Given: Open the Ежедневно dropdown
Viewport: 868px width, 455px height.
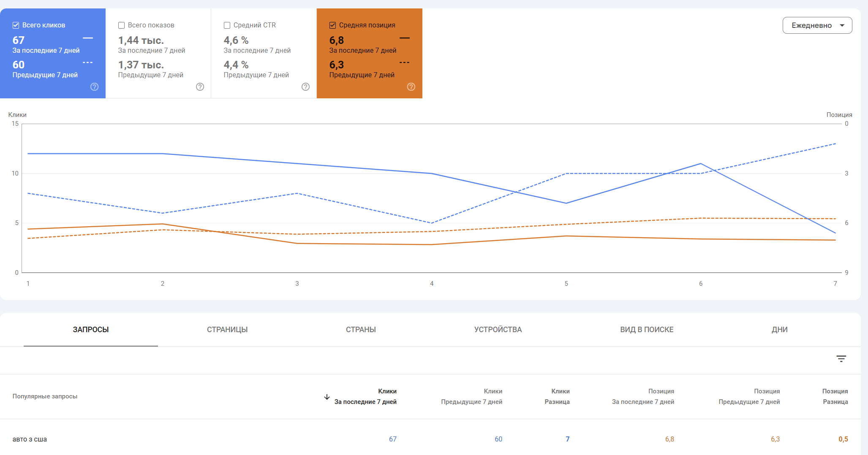Looking at the screenshot, I should [817, 25].
